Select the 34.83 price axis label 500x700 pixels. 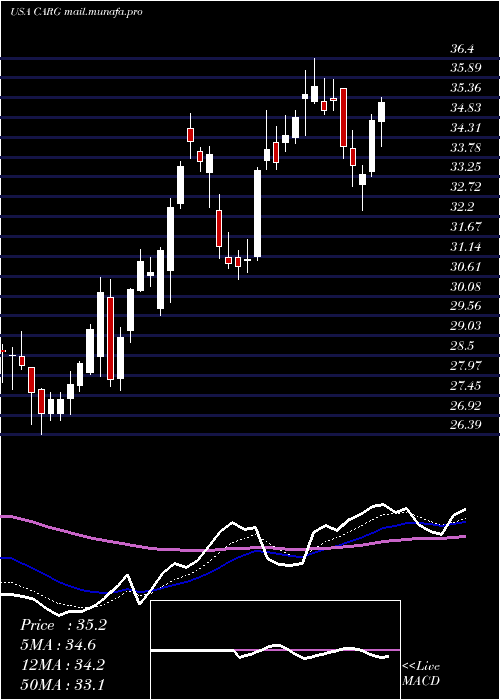point(465,108)
